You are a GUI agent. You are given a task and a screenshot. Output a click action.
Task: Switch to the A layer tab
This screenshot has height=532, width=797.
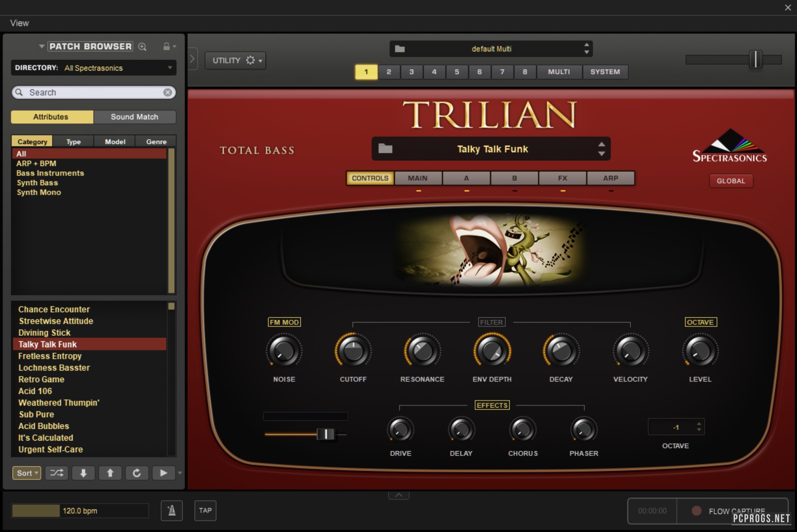pyautogui.click(x=466, y=178)
